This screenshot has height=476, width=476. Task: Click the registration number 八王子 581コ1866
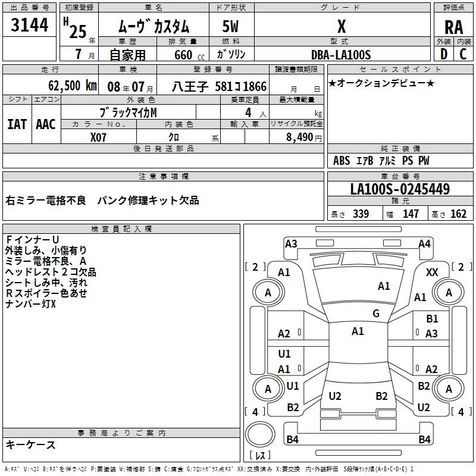pyautogui.click(x=219, y=86)
